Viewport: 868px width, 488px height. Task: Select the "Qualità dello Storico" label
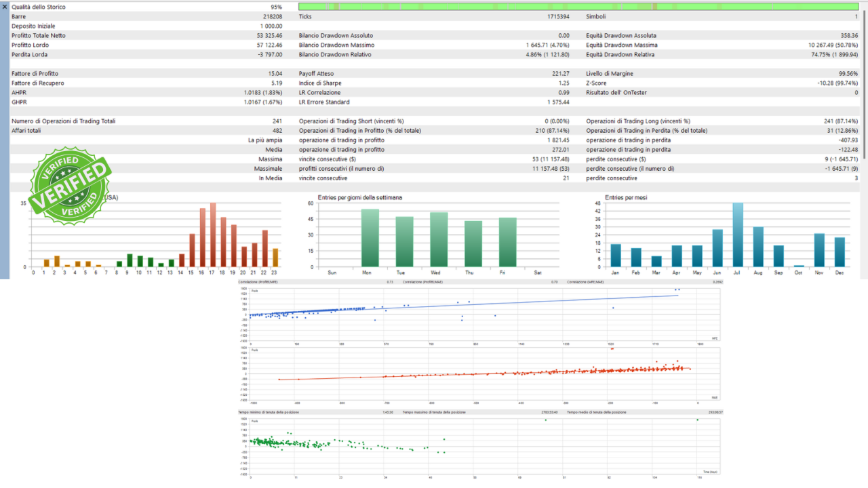39,7
